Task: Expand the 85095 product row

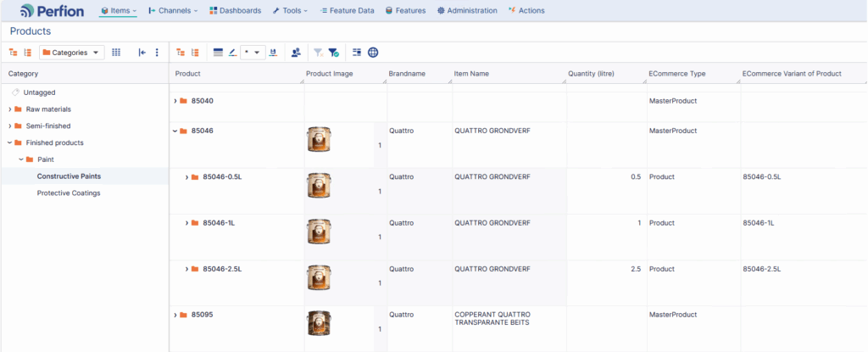Action: click(x=175, y=315)
